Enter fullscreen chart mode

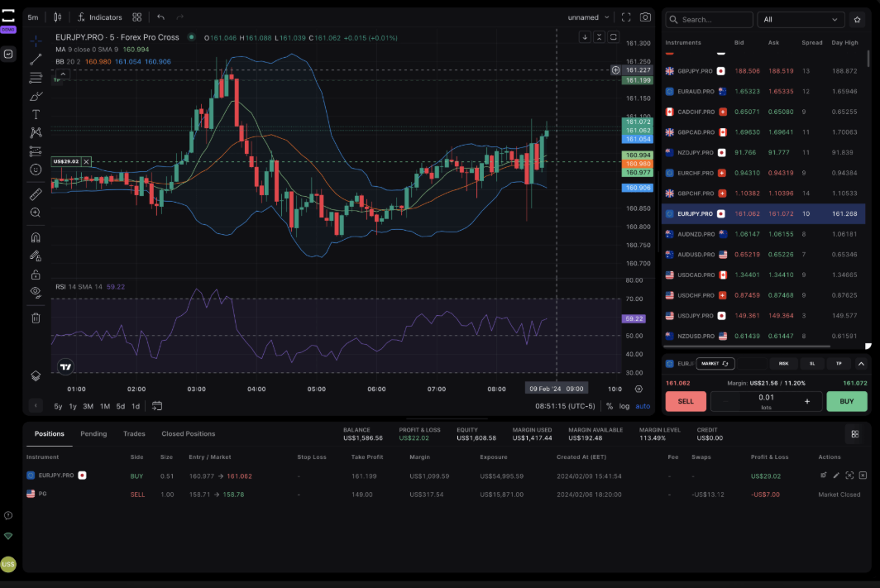pyautogui.click(x=626, y=17)
